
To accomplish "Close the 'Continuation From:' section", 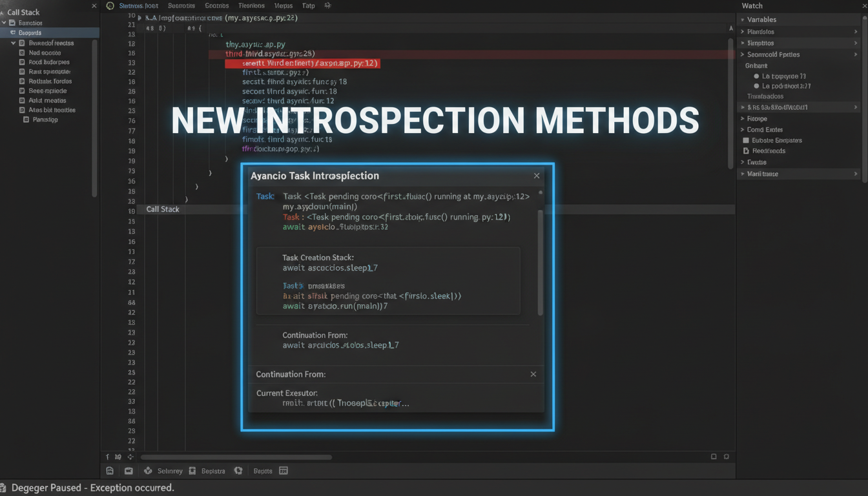I will tap(533, 374).
